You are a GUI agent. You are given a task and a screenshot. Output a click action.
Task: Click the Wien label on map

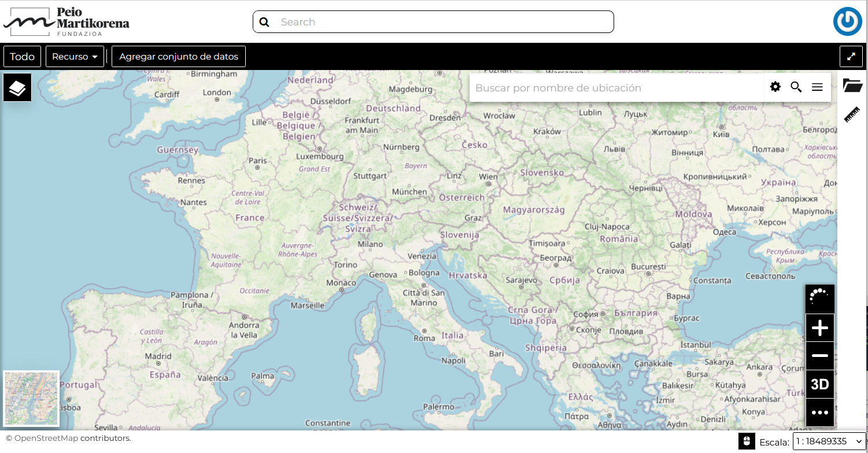point(488,176)
